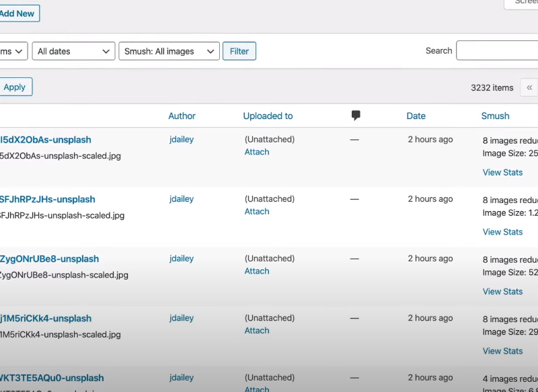
Task: Click the Apply bulk action button
Action: click(15, 87)
